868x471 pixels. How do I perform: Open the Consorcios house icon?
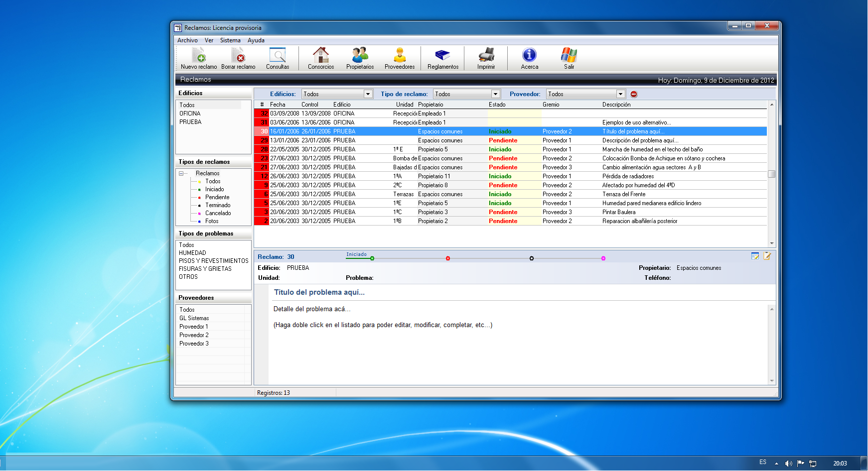pos(321,55)
